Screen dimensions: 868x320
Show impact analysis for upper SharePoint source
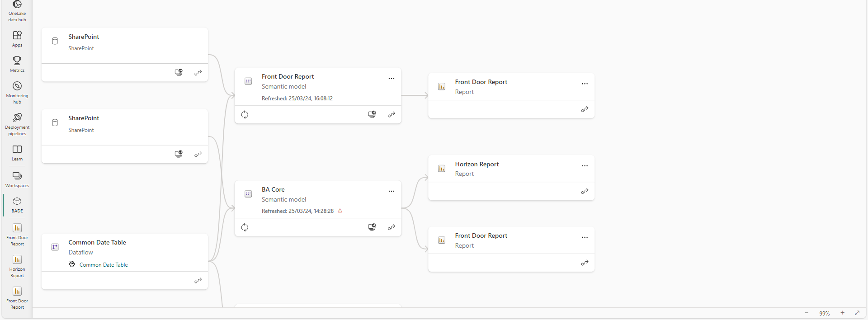click(179, 72)
